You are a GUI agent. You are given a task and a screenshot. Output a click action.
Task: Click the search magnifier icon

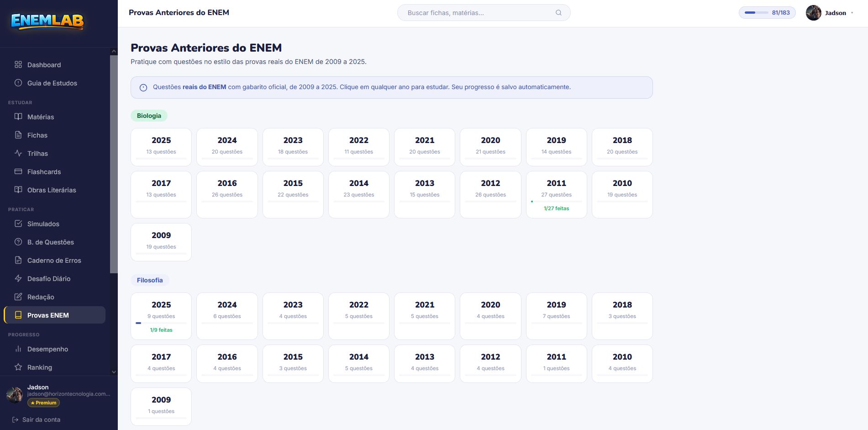[558, 13]
